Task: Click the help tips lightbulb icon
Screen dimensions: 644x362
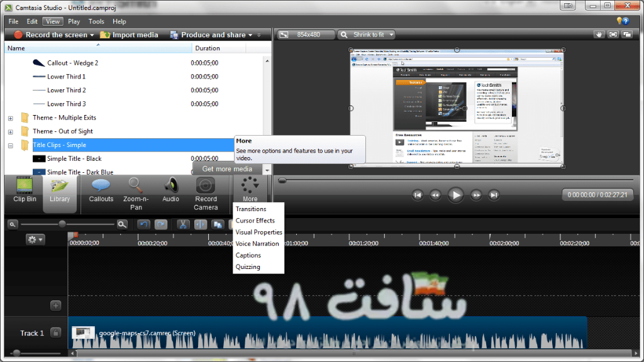Action: [x=619, y=21]
